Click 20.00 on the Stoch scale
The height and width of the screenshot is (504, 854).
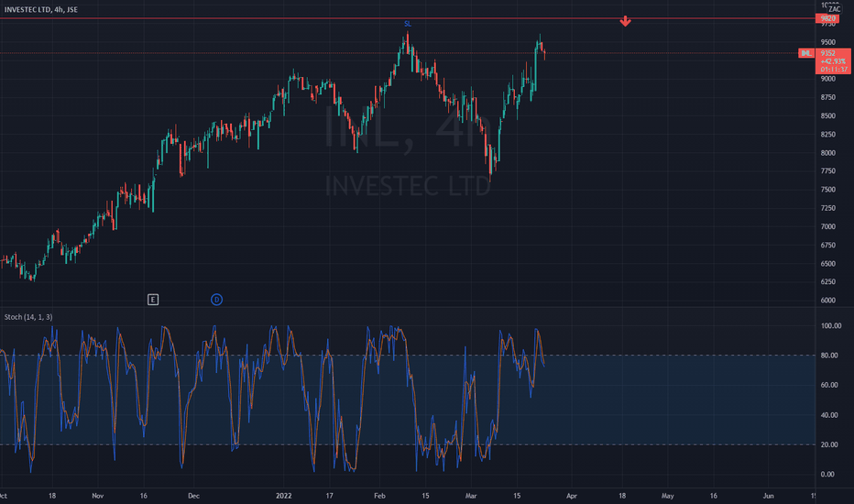(x=829, y=444)
